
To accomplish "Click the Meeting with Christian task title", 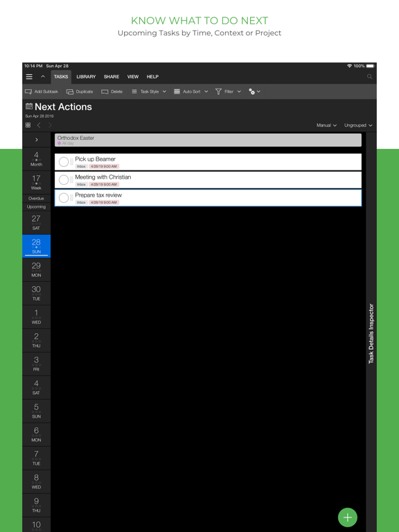I will tap(103, 177).
